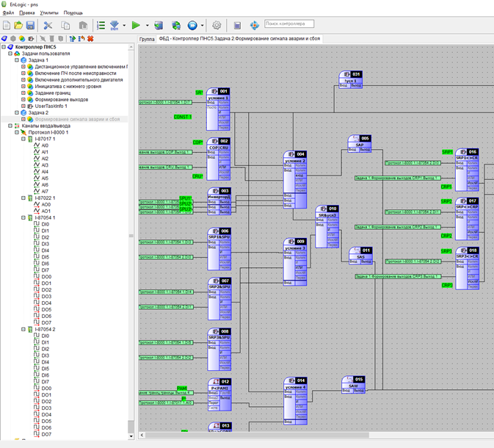Select ФБД Контроллер ПНС5 Задача 2 tab
494x448 pixels.
click(239, 38)
